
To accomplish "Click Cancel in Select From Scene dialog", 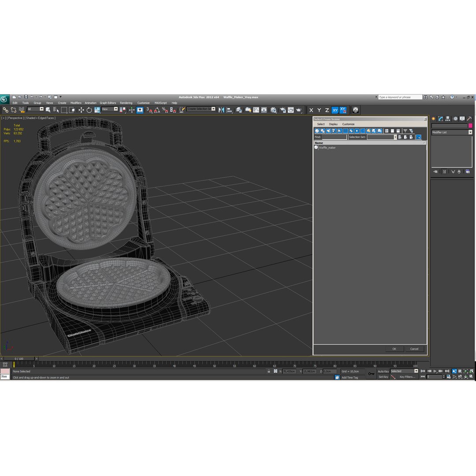I will (x=414, y=349).
